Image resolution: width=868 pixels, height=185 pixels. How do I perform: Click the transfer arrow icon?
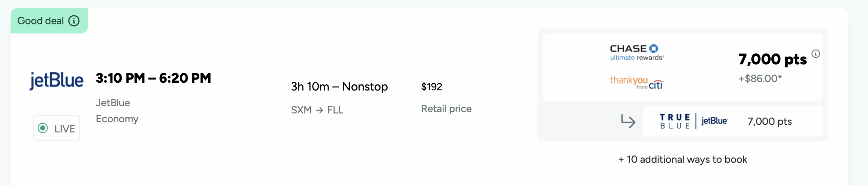click(628, 121)
